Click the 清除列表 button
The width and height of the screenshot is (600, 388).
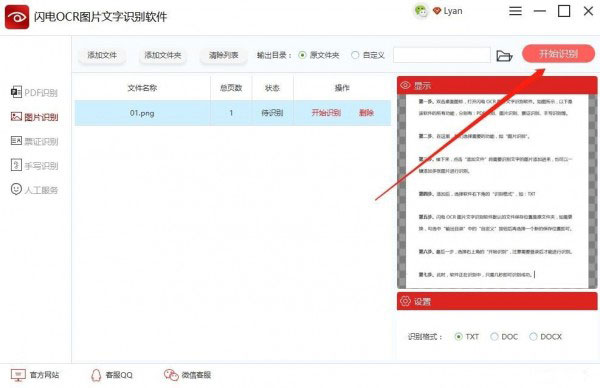[x=223, y=55]
